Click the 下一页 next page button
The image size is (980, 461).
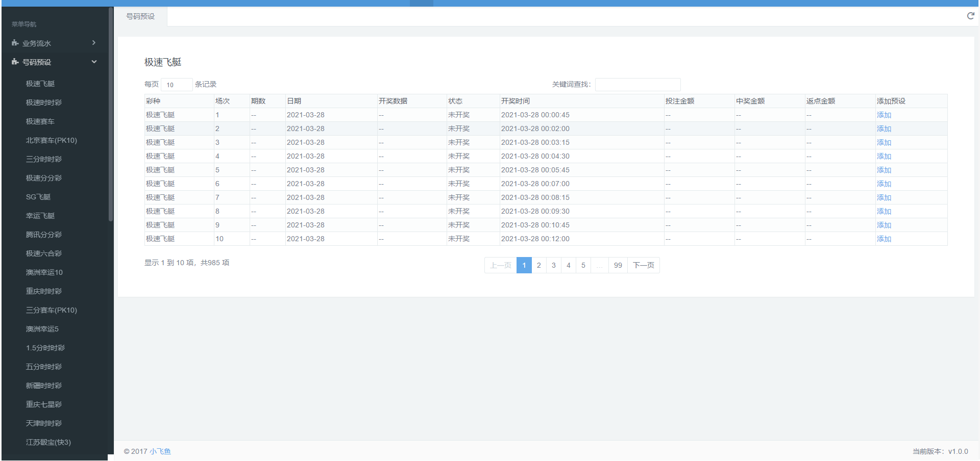643,265
